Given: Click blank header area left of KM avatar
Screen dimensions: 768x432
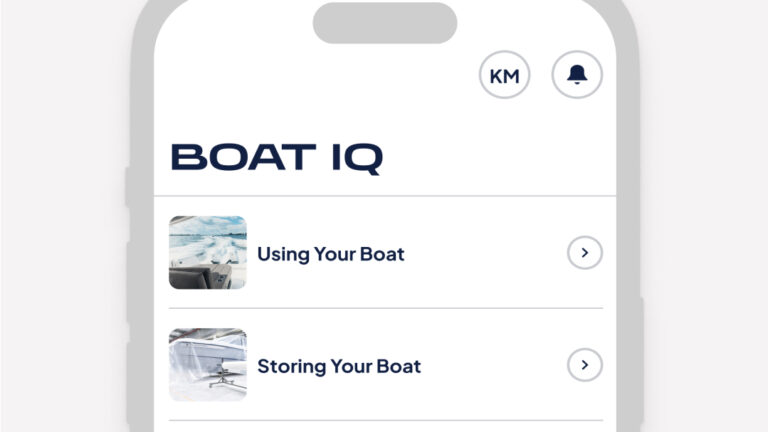Looking at the screenshot, I should 320,75.
